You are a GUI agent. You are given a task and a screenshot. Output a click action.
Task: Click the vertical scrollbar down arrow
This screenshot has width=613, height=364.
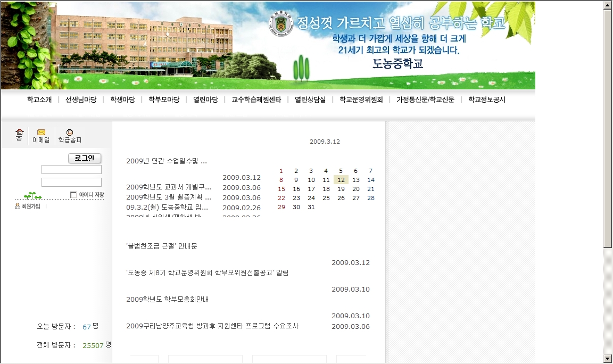point(608,359)
